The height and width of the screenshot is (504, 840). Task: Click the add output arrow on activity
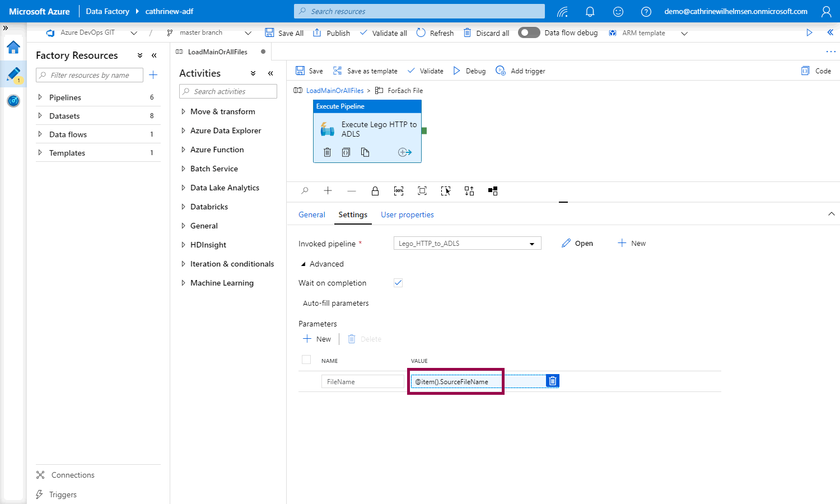coord(404,152)
